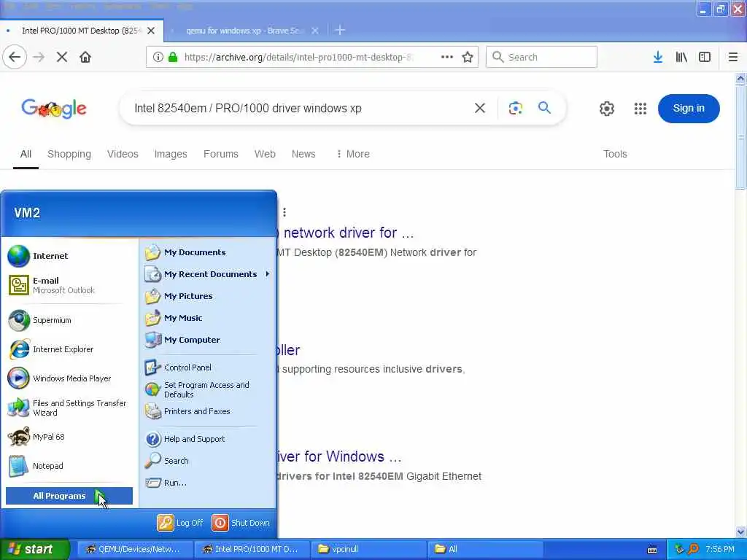Close the qemu for windows xp tab
Viewport: 747px width, 560px height.
[315, 31]
